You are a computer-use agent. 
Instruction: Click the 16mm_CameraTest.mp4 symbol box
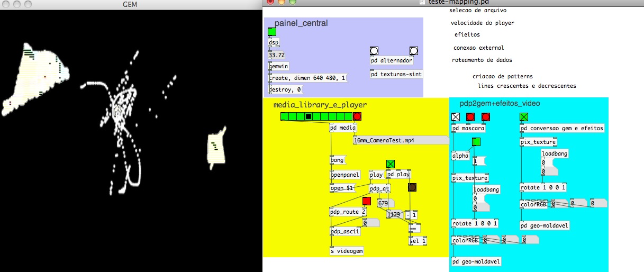(400, 140)
